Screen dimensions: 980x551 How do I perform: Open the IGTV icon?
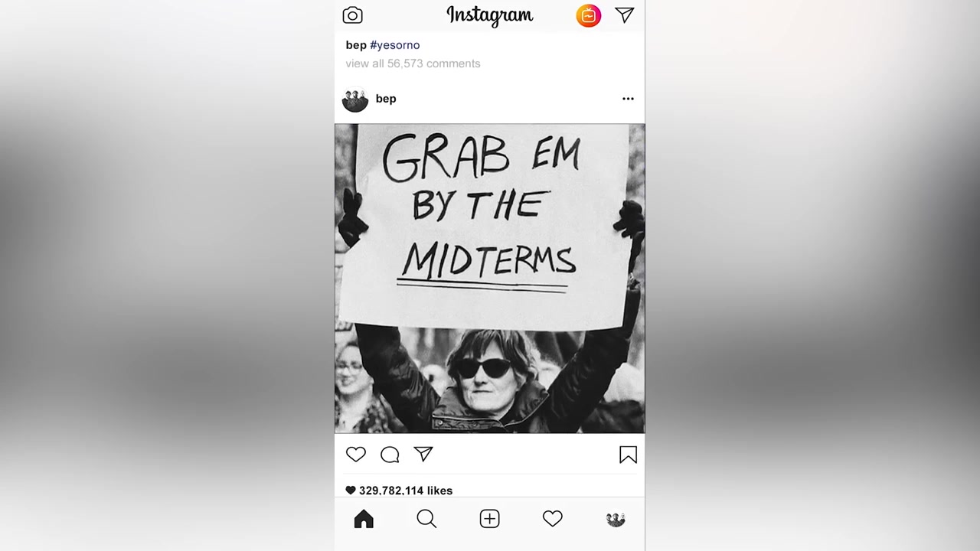588,15
